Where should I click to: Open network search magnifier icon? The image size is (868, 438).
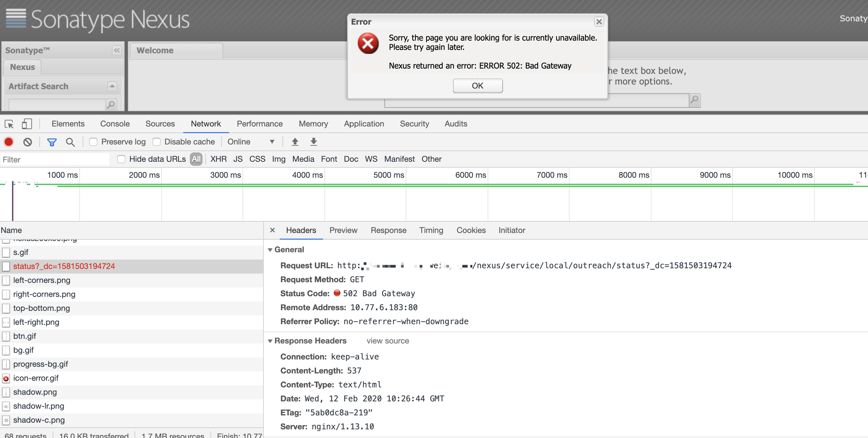click(x=70, y=142)
